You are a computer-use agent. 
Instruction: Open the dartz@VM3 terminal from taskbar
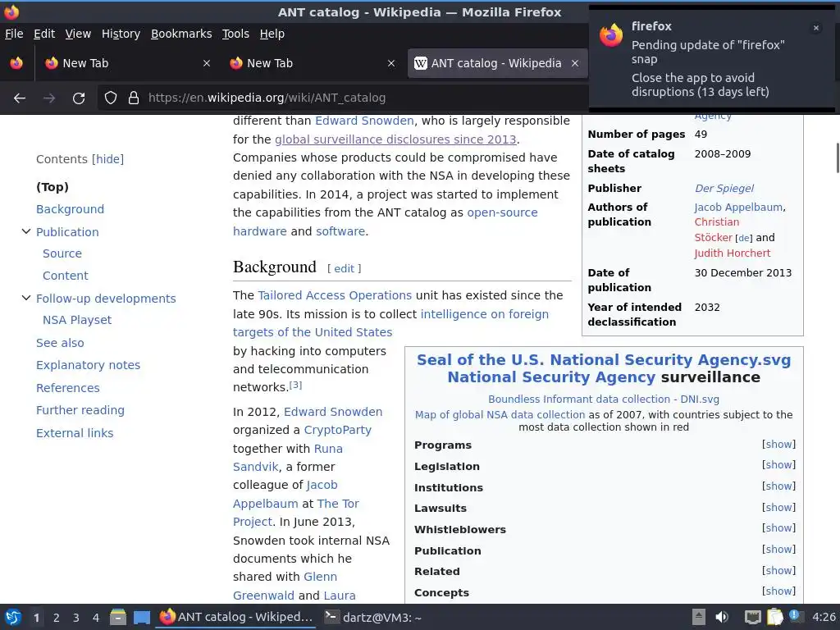tap(373, 618)
